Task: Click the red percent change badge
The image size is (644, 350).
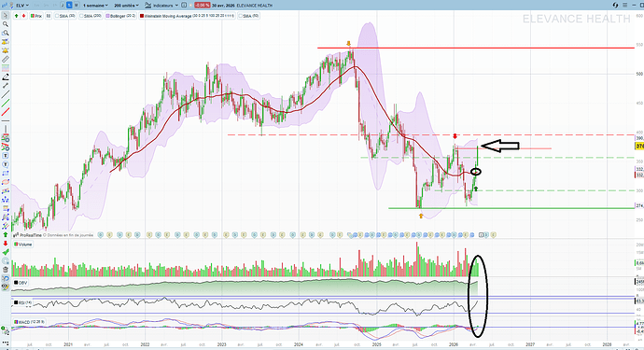Action: pyautogui.click(x=203, y=6)
